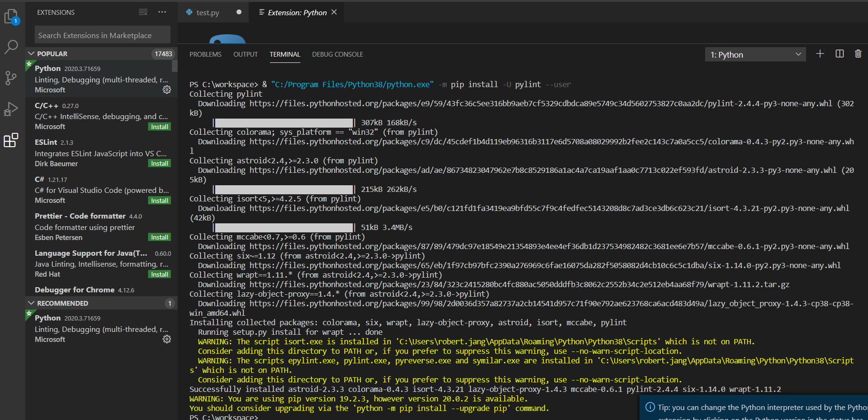Switch to the PROBLEMS panel tab

click(x=205, y=55)
